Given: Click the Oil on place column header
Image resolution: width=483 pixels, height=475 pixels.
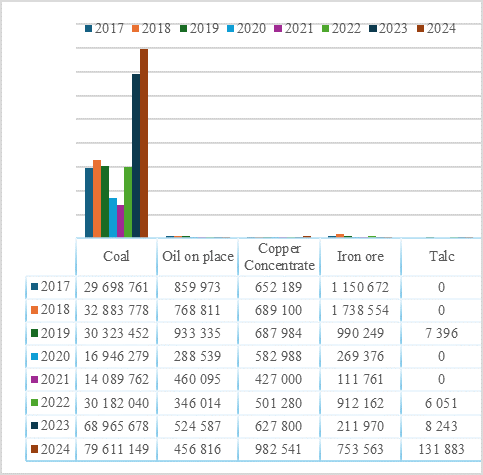Looking at the screenshot, I should [198, 257].
